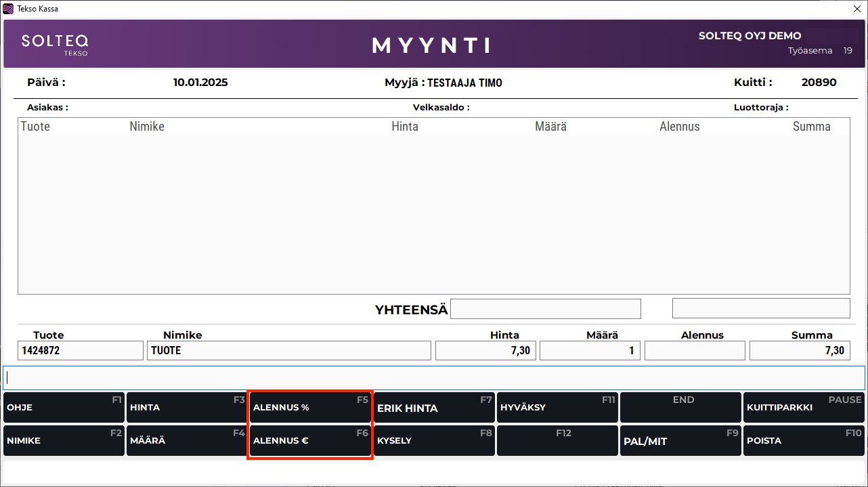Click the POISTA F10 delete button
This screenshot has height=487, width=868.
click(x=803, y=440)
